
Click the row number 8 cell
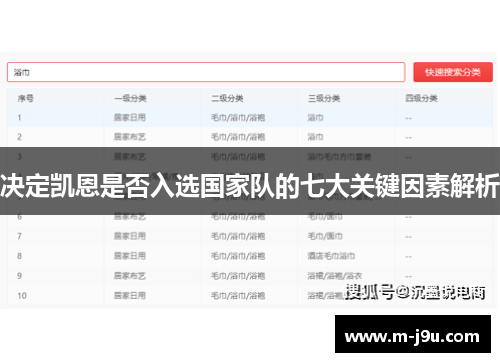(19, 256)
